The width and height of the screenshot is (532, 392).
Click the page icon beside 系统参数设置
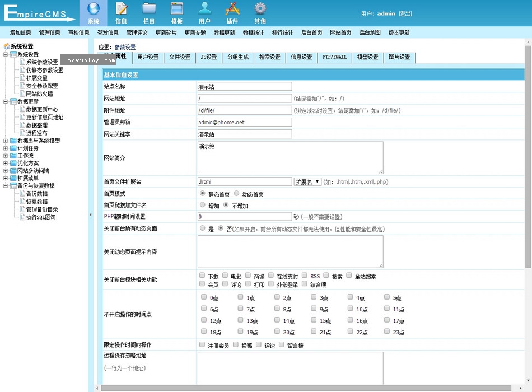point(22,62)
